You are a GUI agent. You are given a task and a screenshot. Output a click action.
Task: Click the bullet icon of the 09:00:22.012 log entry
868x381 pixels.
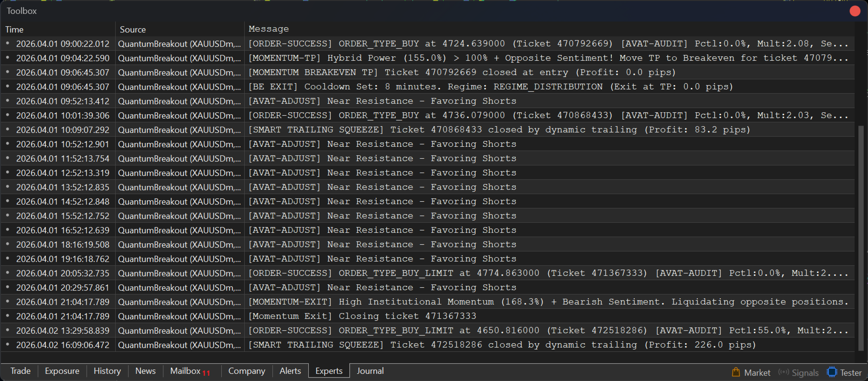coord(8,44)
